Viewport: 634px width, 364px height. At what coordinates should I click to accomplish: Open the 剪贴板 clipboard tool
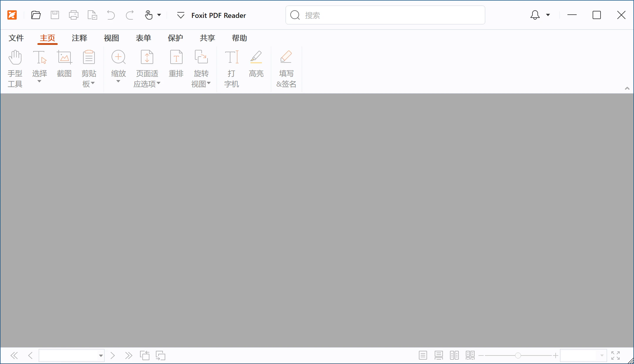(89, 69)
